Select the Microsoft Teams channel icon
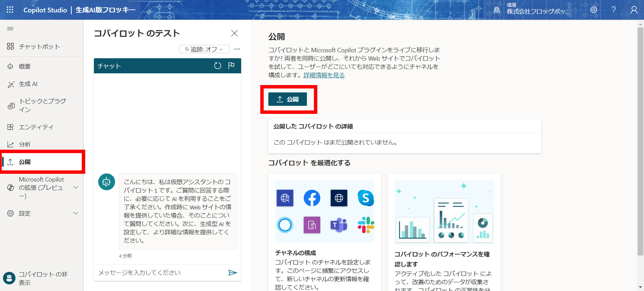Image resolution: width=644 pixels, height=291 pixels. [339, 225]
